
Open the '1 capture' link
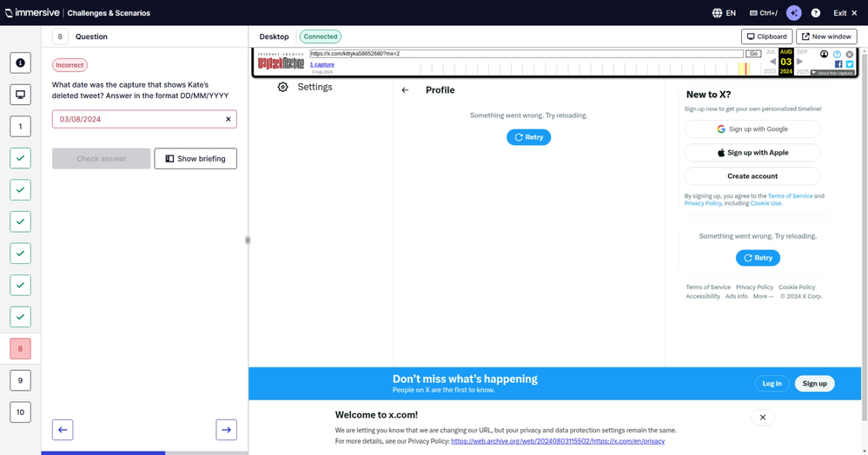tap(322, 64)
